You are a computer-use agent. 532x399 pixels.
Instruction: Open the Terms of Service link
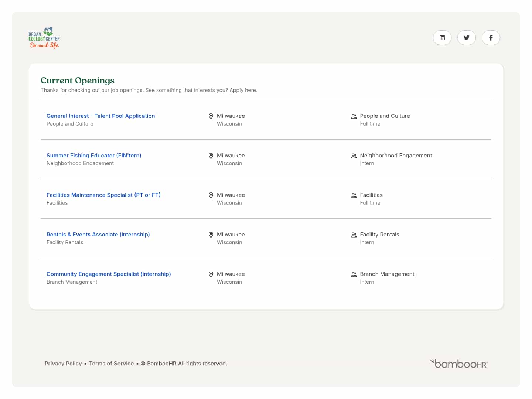click(111, 364)
